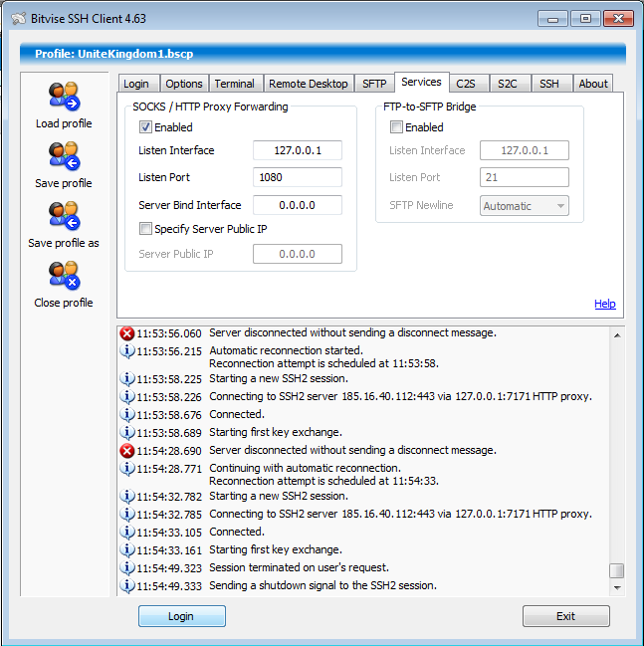Click the log scrollbar up arrow
Screen dimensions: 644x646
pos(617,335)
